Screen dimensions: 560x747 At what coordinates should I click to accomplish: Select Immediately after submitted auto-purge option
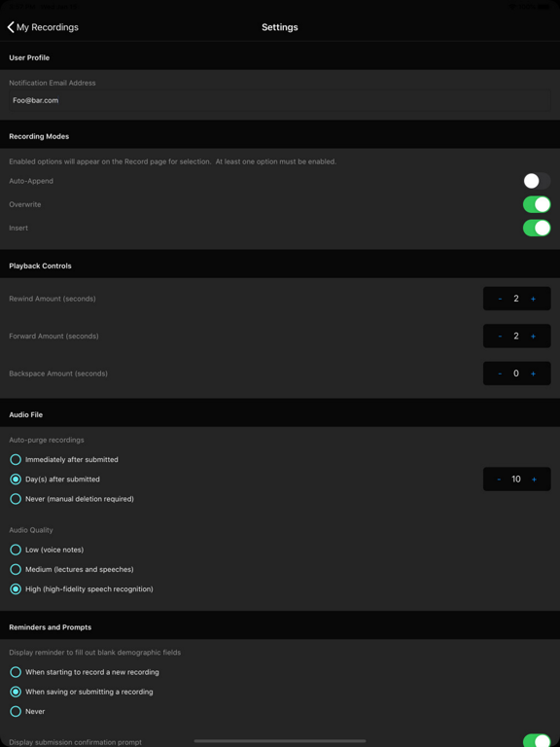[64, 460]
